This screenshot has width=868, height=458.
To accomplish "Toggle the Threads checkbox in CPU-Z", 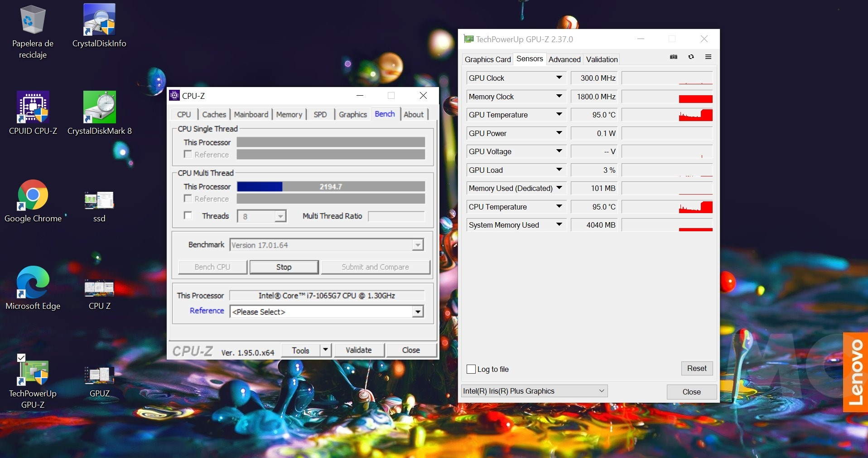I will click(188, 216).
